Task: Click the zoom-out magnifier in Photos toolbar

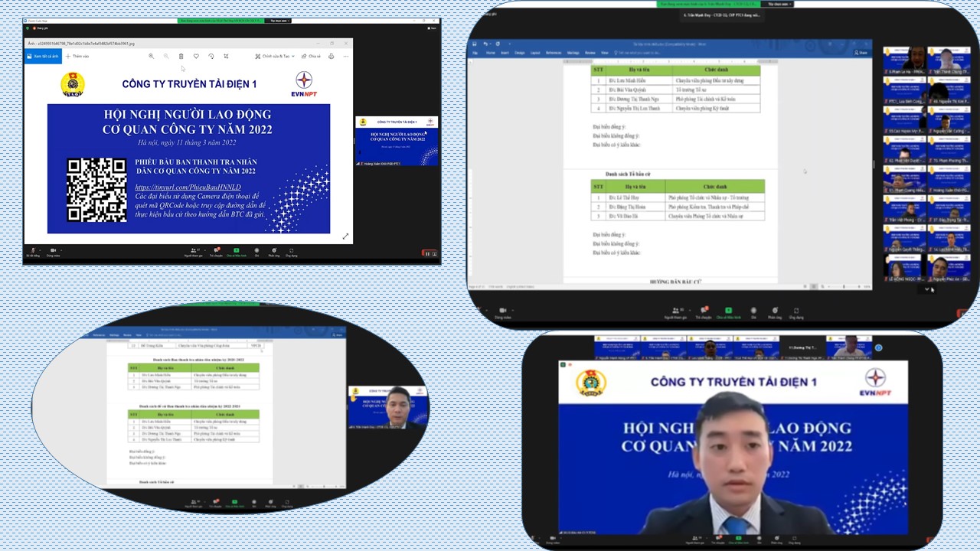Action: point(166,56)
